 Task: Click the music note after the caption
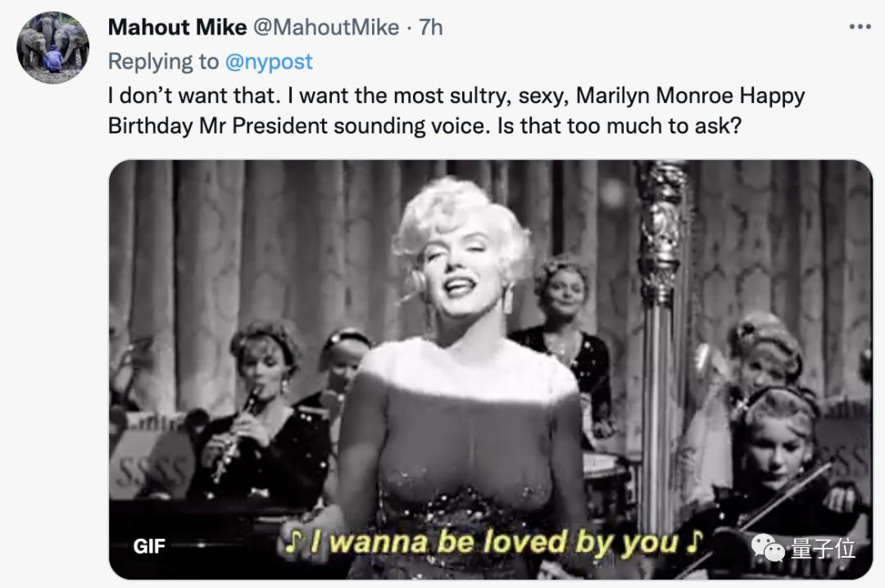click(695, 541)
